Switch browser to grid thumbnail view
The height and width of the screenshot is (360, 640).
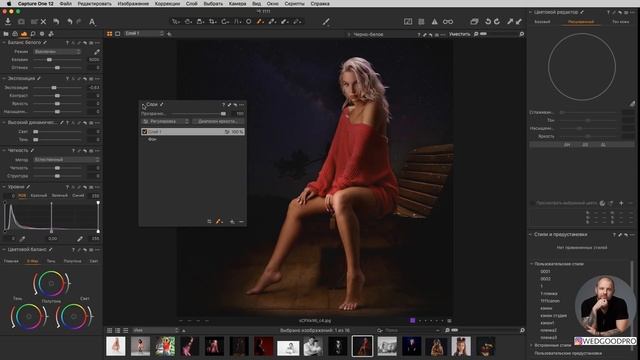(109, 330)
